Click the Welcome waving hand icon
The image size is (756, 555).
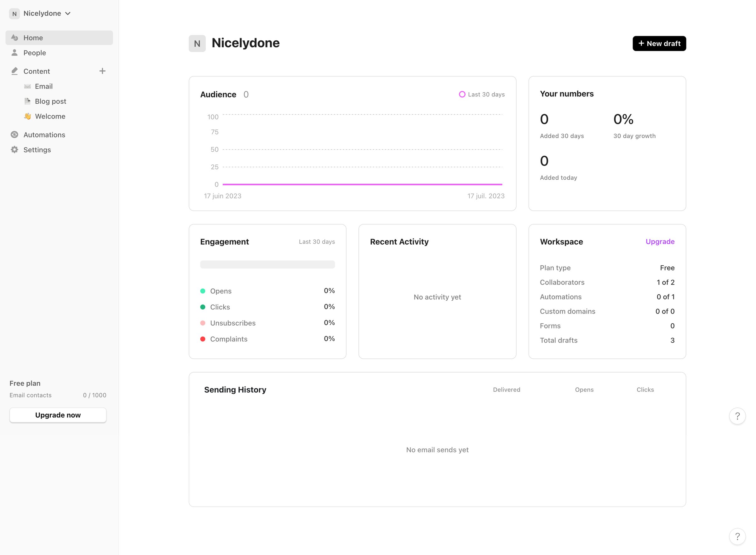coord(27,116)
